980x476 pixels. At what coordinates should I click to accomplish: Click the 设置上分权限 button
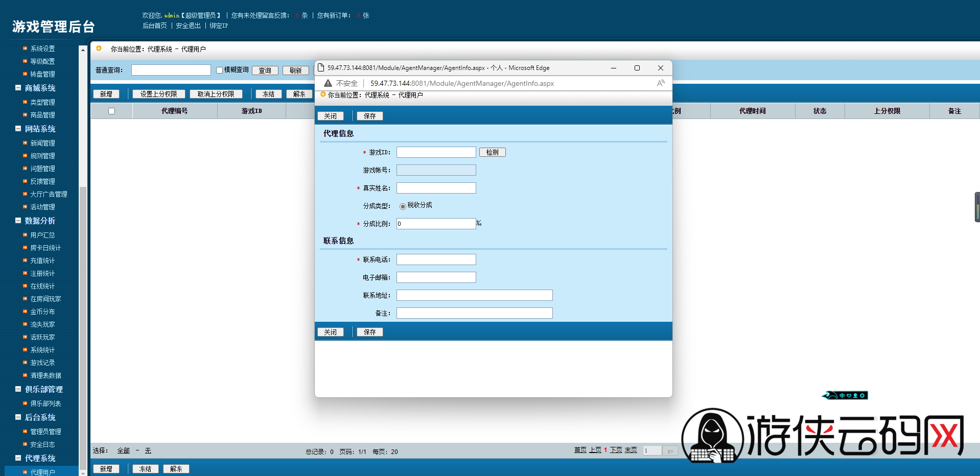pyautogui.click(x=159, y=94)
